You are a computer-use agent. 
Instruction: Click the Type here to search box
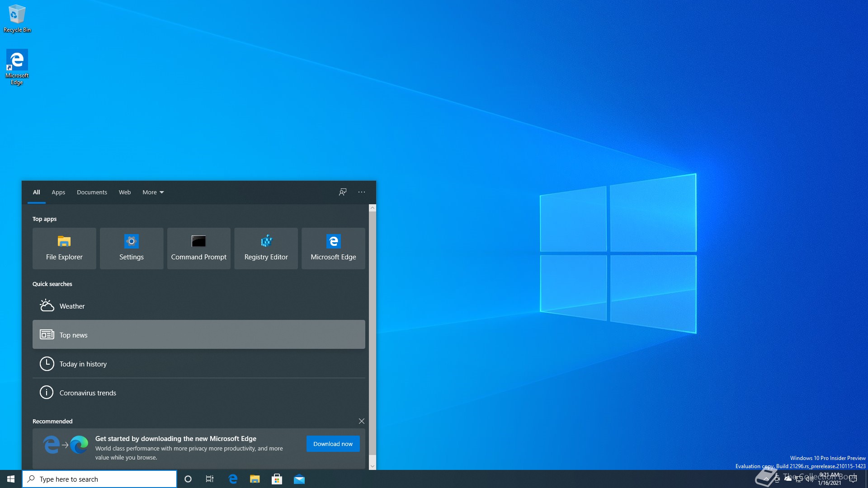pos(99,479)
